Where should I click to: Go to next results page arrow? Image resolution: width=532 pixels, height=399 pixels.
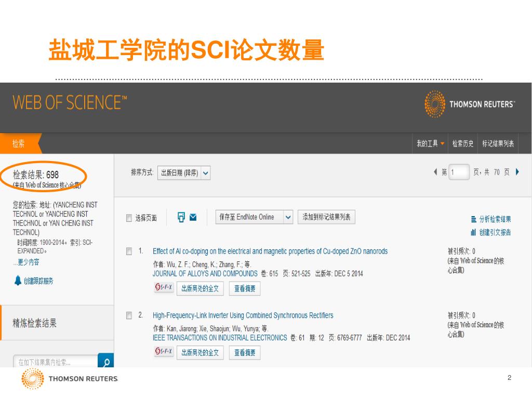pyautogui.click(x=517, y=172)
